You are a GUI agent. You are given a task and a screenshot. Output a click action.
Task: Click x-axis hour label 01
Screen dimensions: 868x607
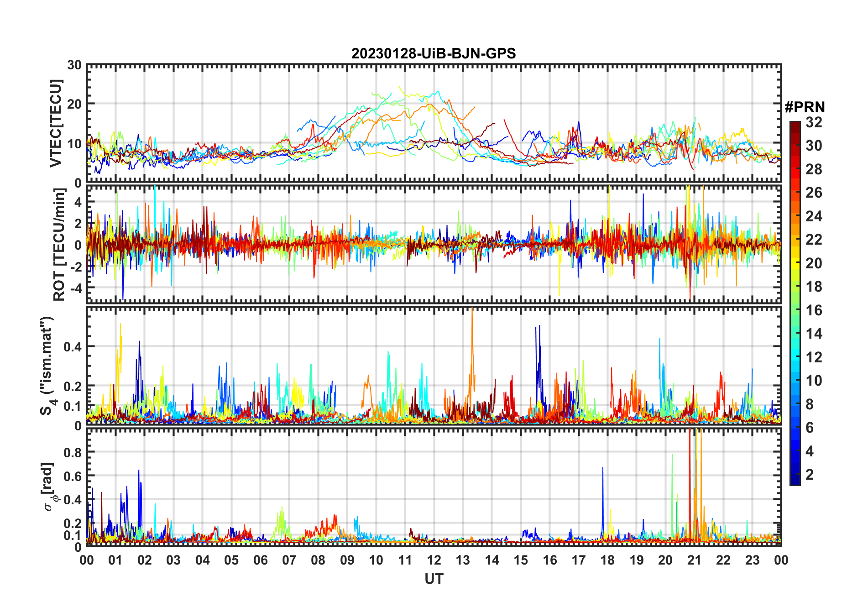pos(116,560)
